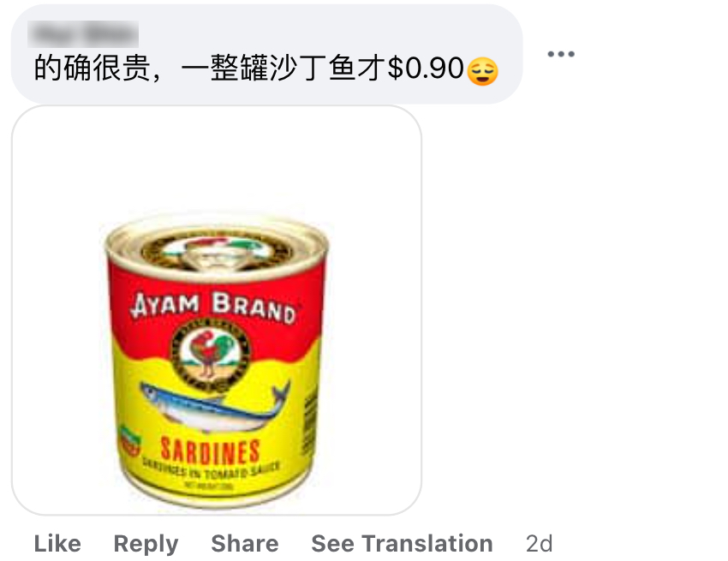Open the 2d timestamp permalink
728x561 pixels.
539,543
